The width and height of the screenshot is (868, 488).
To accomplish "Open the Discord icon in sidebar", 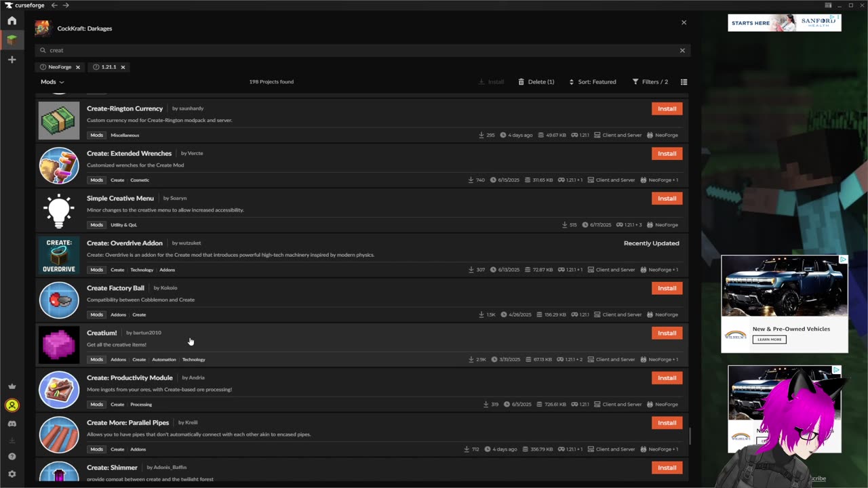I will click(x=12, y=424).
